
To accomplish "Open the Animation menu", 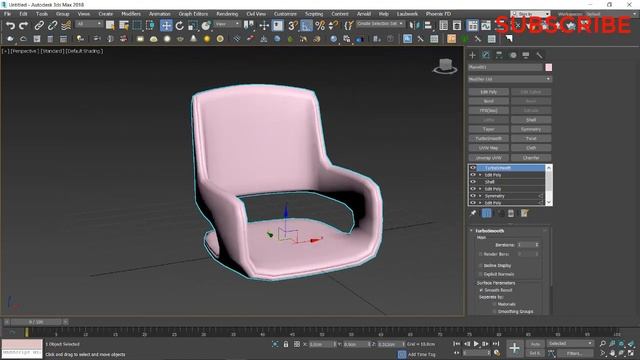I will pos(160,14).
